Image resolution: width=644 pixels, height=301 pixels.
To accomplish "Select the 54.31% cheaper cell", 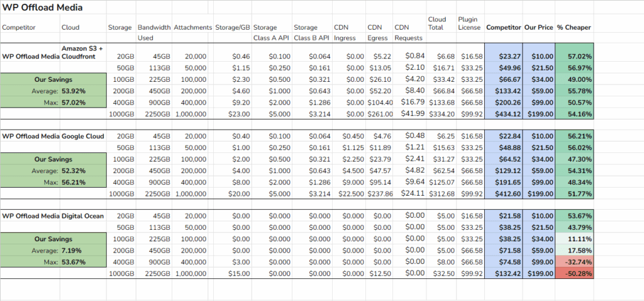I will click(574, 171).
